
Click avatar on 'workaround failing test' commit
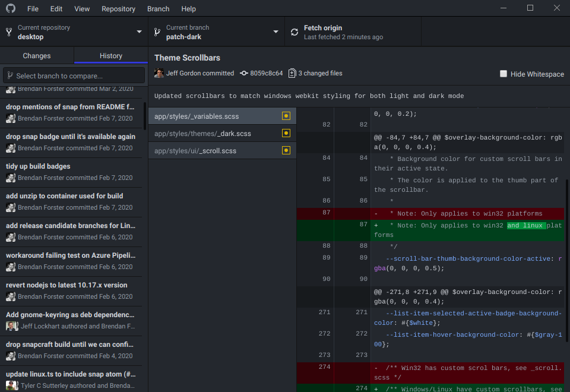pyautogui.click(x=11, y=267)
